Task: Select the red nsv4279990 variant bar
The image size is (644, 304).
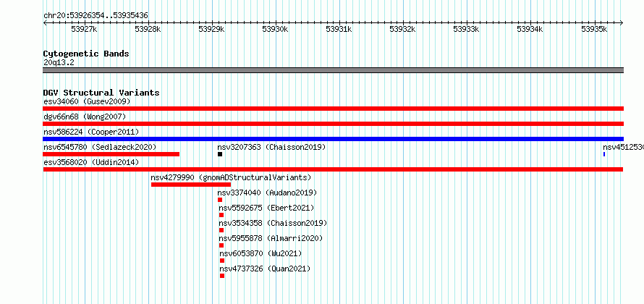Action: tap(191, 185)
